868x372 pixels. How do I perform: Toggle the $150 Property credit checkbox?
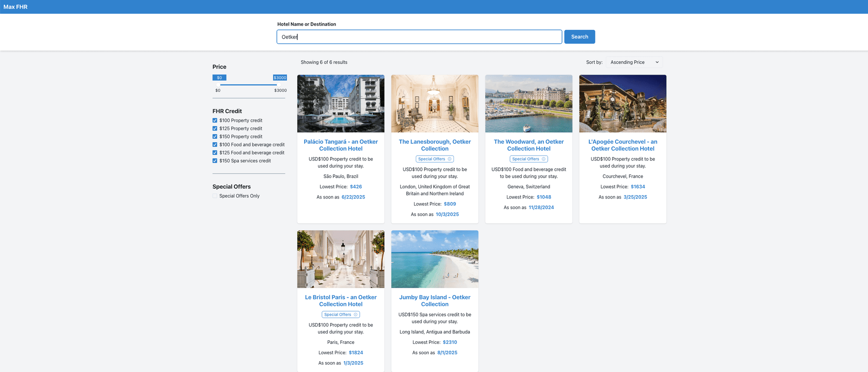click(215, 137)
